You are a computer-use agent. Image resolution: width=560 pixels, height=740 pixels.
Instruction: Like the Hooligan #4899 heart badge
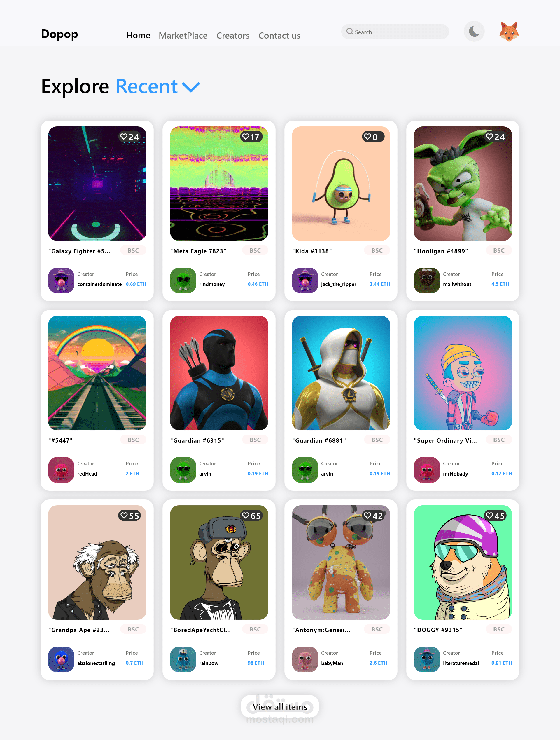click(x=489, y=137)
